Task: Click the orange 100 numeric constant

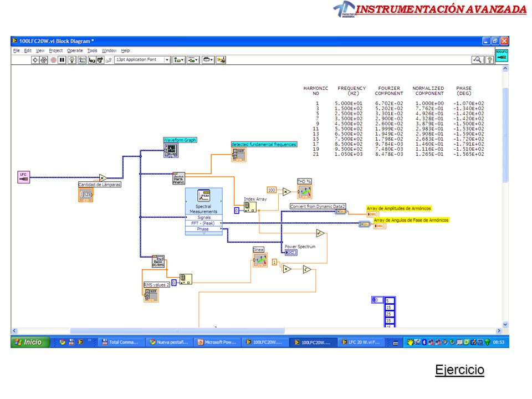Action: pyautogui.click(x=272, y=190)
